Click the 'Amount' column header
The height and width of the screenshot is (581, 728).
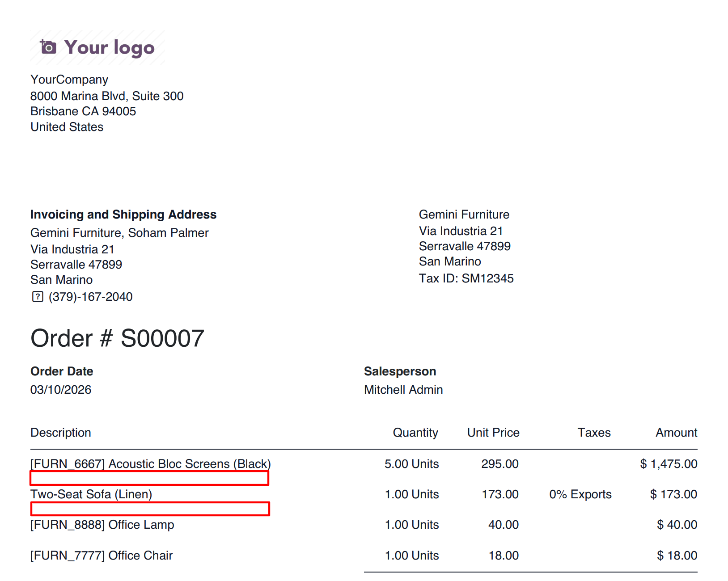(677, 433)
